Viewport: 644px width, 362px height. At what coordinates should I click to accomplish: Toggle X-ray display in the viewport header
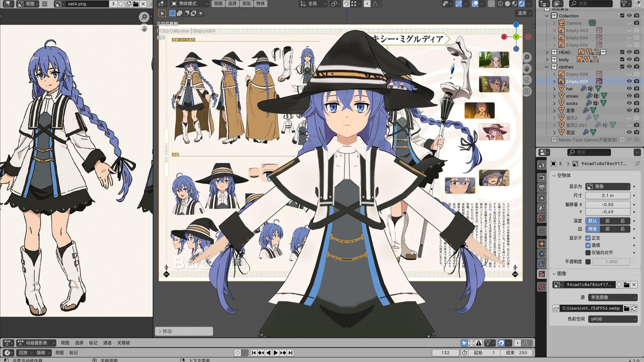click(491, 4)
